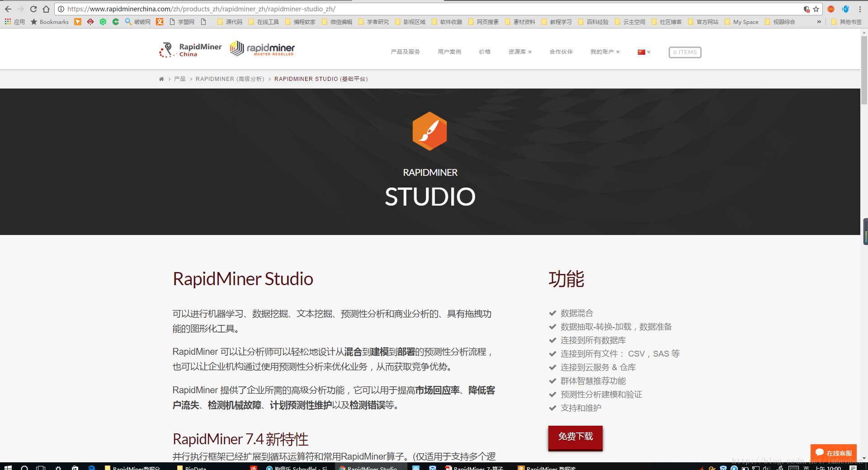Image resolution: width=868 pixels, height=470 pixels.
Task: Open the taskbar Task View icon
Action: (x=41, y=467)
